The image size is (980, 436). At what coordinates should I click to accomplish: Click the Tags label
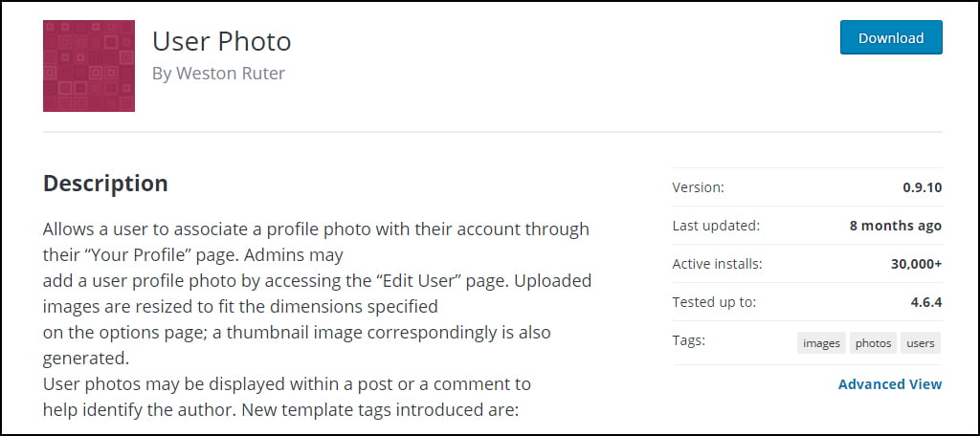pyautogui.click(x=688, y=340)
